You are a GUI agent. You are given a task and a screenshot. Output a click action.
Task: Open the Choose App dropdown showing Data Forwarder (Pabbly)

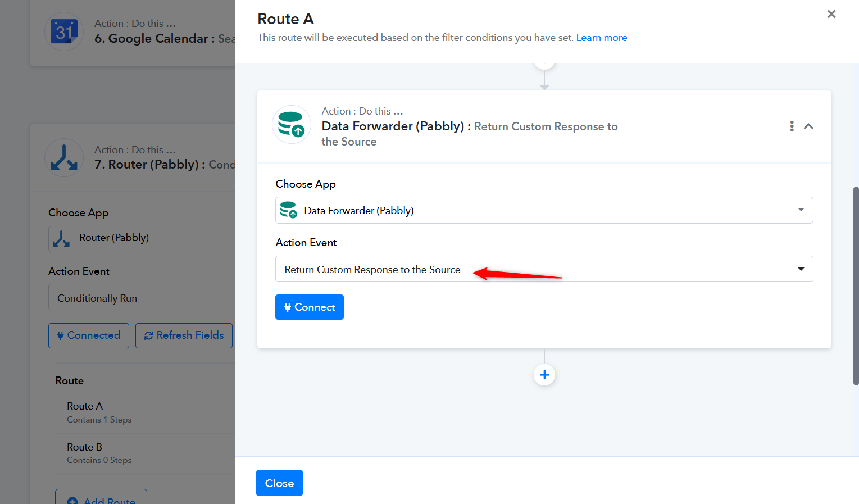click(544, 210)
